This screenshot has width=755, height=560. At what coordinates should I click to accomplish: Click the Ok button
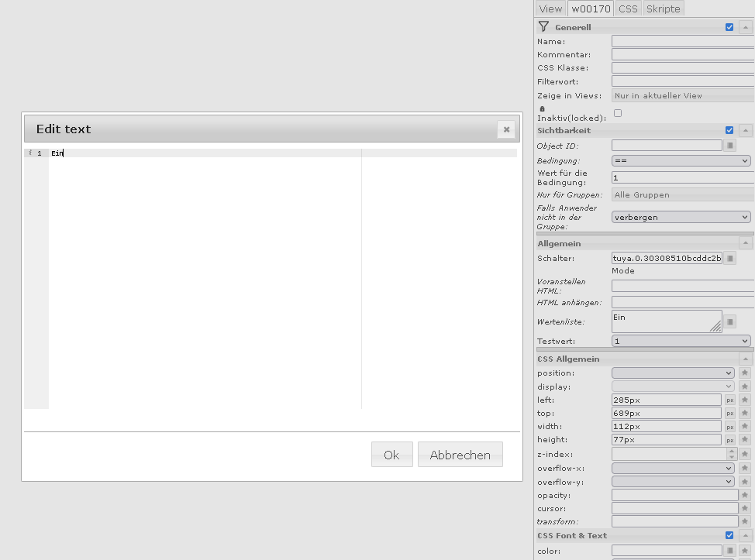(391, 455)
